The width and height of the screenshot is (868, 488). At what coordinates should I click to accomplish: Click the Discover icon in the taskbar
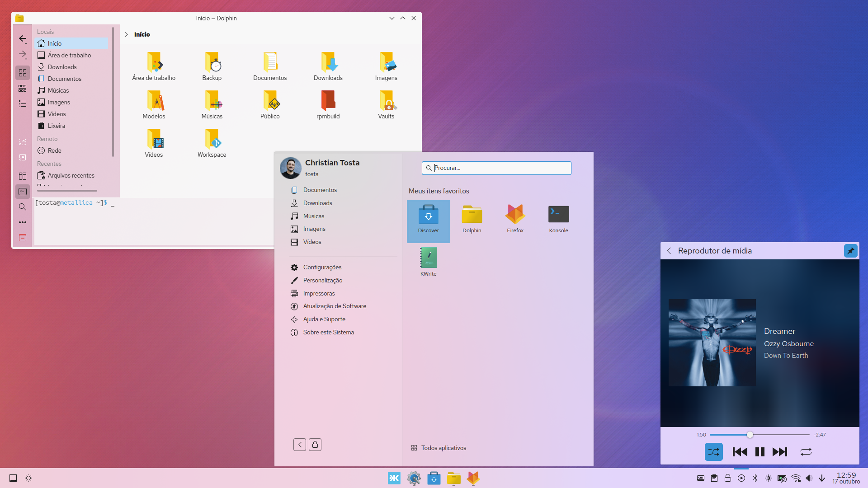click(x=434, y=478)
